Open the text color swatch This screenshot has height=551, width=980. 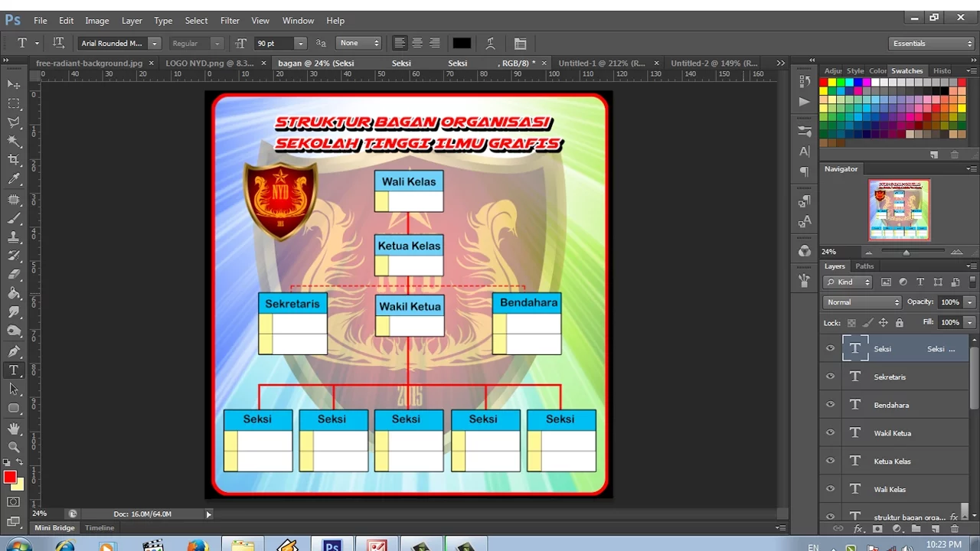click(x=462, y=44)
